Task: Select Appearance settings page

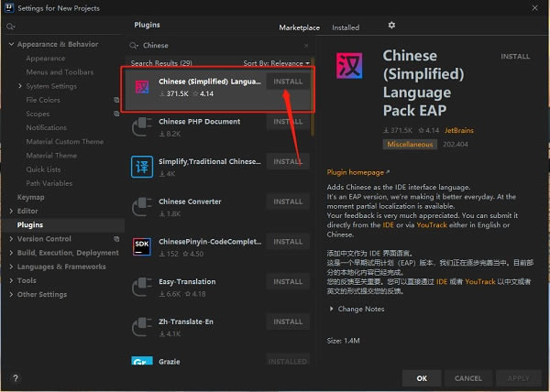Action: coord(46,58)
